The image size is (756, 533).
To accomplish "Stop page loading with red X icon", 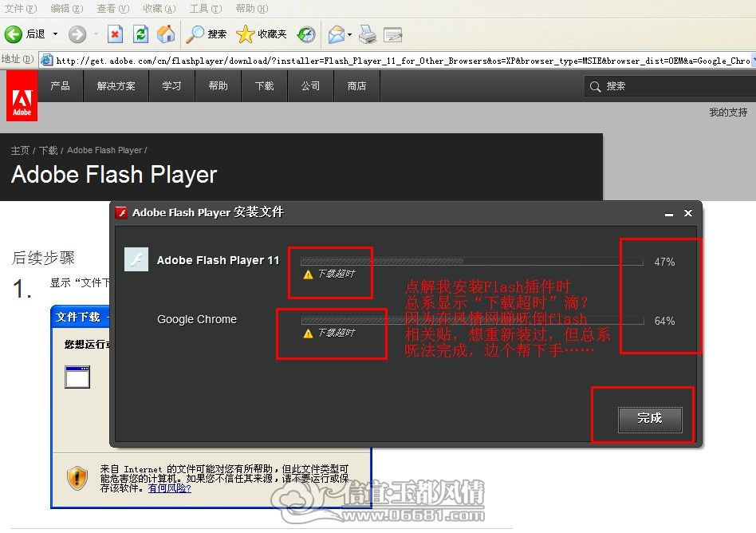I will [115, 34].
